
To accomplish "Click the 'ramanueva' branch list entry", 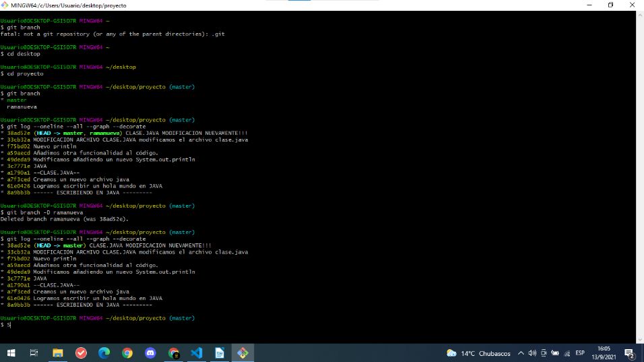I will tap(22, 107).
